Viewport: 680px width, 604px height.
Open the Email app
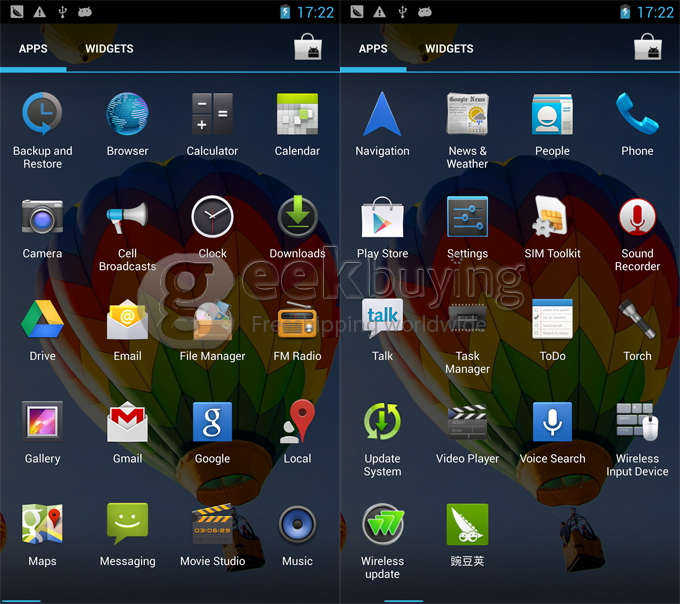point(128,319)
